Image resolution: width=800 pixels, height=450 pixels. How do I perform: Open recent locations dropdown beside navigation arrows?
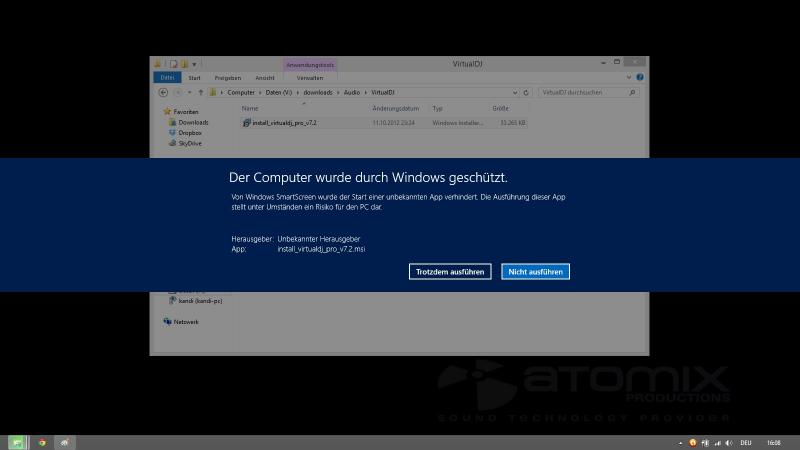coord(189,92)
